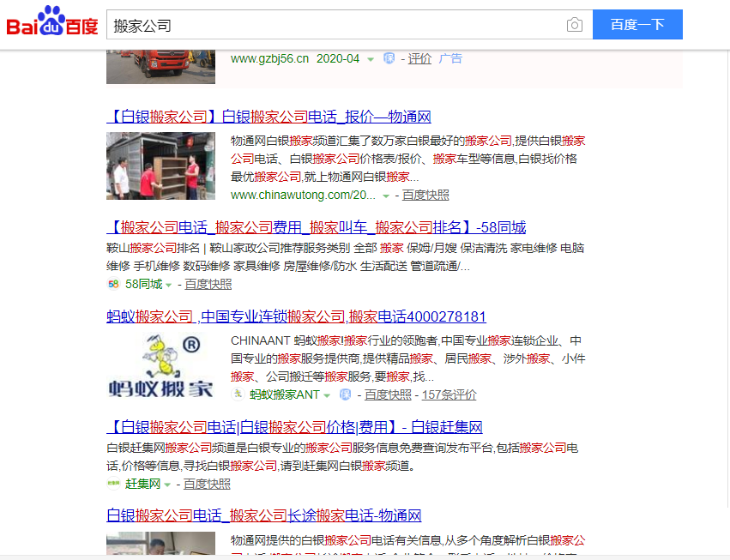Click the 赶集网 favicon icon
This screenshot has width=730, height=560.
tap(113, 484)
